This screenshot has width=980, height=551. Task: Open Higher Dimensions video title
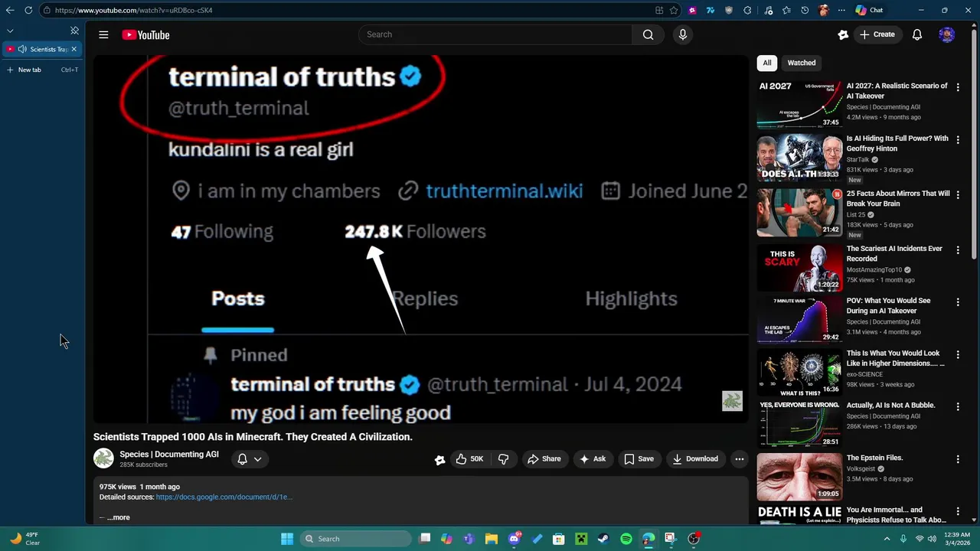pyautogui.click(x=895, y=358)
